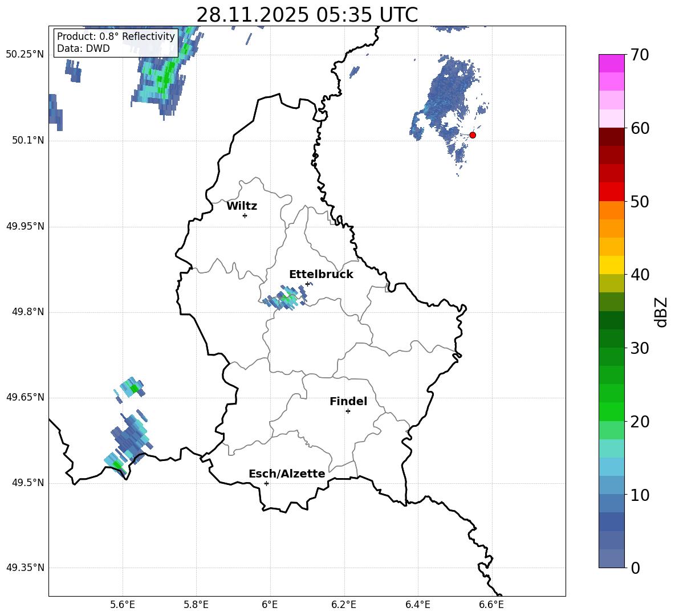Click the light cyan-blue colorbar segment between 10 and 20
Image resolution: width=675 pixels, height=616 pixels.
[x=612, y=467]
